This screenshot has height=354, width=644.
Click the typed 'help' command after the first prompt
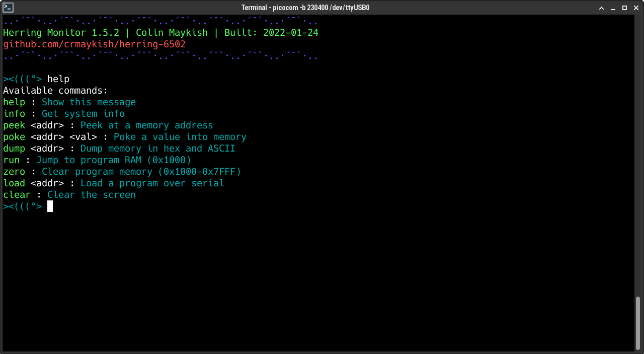pyautogui.click(x=58, y=79)
